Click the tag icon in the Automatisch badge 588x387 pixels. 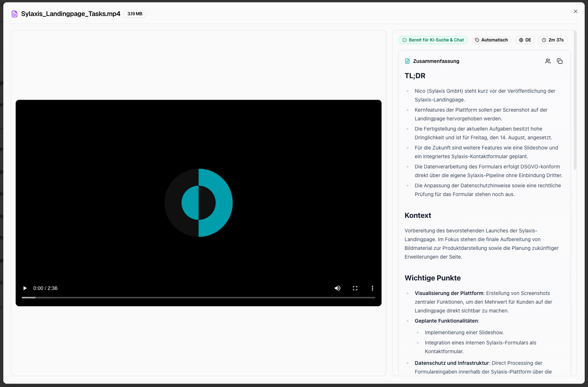coord(477,40)
